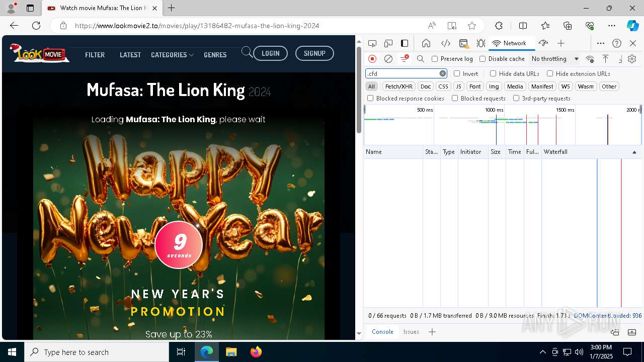This screenshot has height=362, width=644.
Task: Open browser Extensions puzzle icon
Action: pos(499,26)
